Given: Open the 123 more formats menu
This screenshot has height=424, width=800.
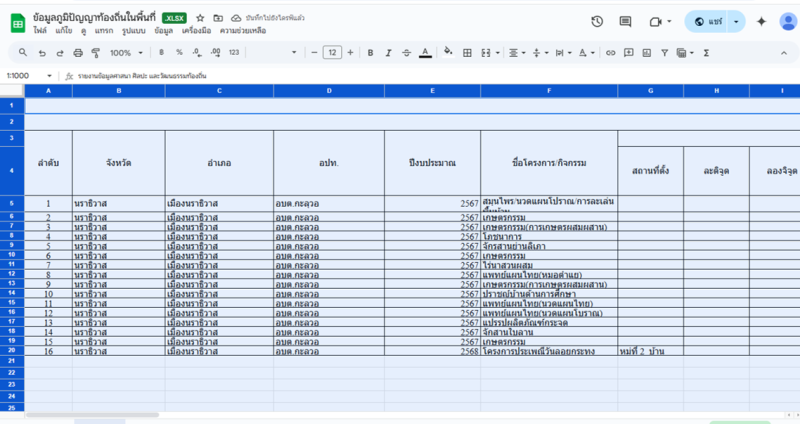Looking at the screenshot, I should pos(234,53).
